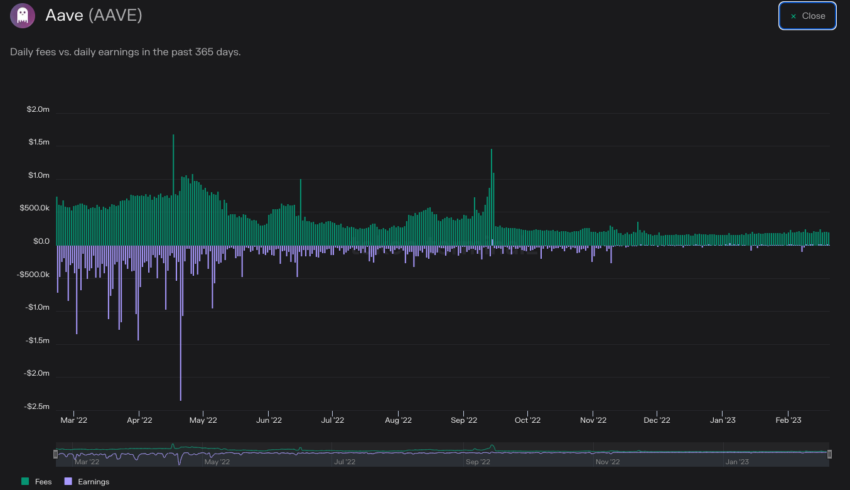
Task: Click the Feb '23 x-axis label
Action: [788, 420]
